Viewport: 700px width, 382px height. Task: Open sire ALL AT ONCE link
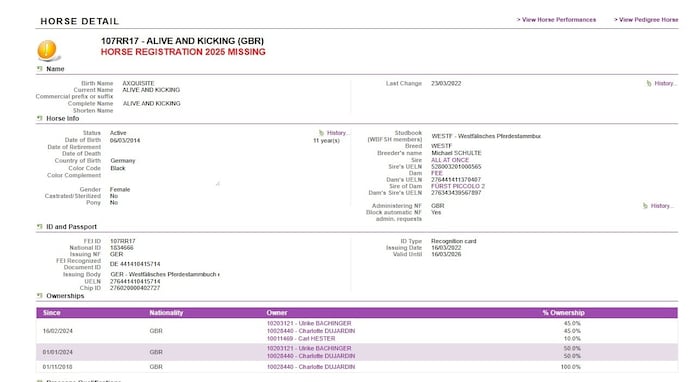pos(450,160)
